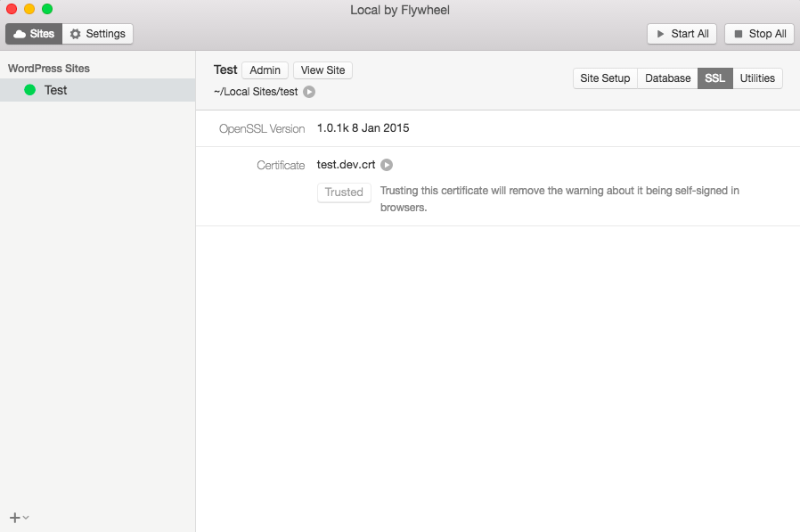Reveal test.dev.crt via the arrow icon
The width and height of the screenshot is (800, 532).
tap(387, 165)
